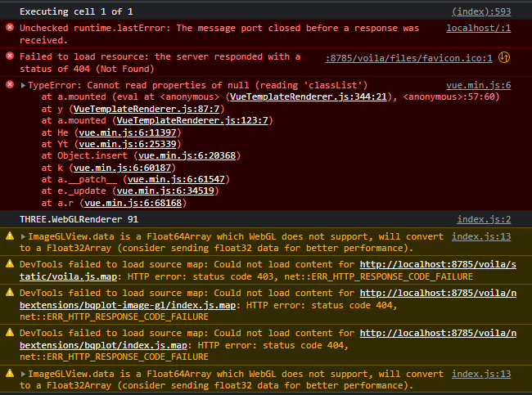Click the 'at e._update' stack frame text
The width and height of the screenshot is (532, 395).
pos(74,191)
